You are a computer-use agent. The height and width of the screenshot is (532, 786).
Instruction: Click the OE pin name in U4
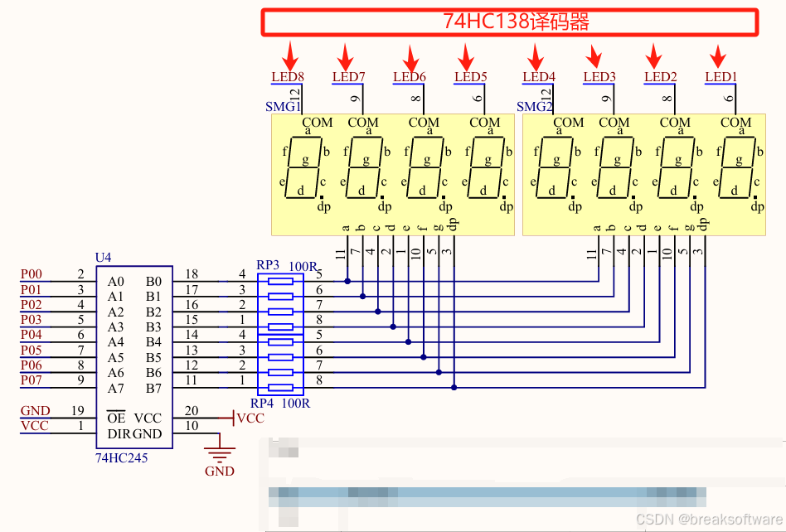[116, 418]
